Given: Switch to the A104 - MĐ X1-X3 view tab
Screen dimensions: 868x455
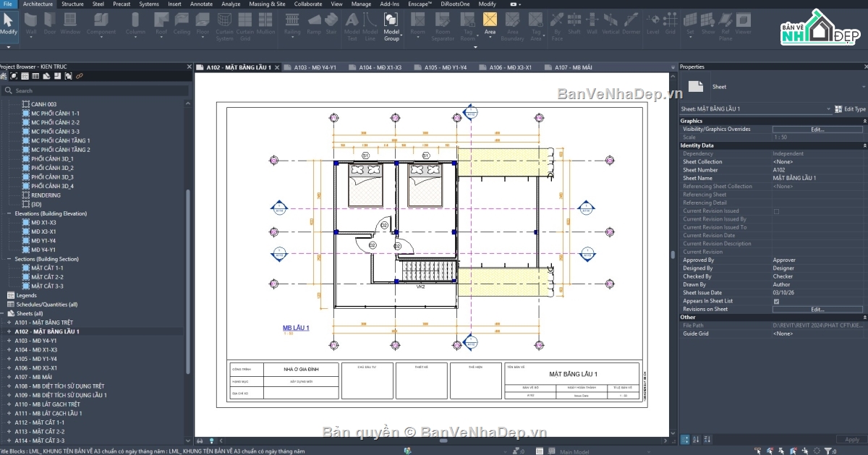Looking at the screenshot, I should [x=380, y=67].
